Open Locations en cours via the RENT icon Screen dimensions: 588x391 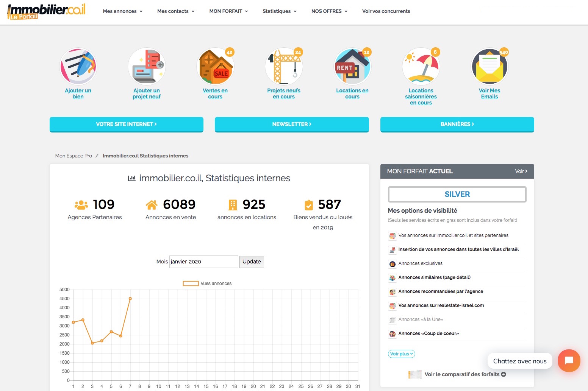352,66
